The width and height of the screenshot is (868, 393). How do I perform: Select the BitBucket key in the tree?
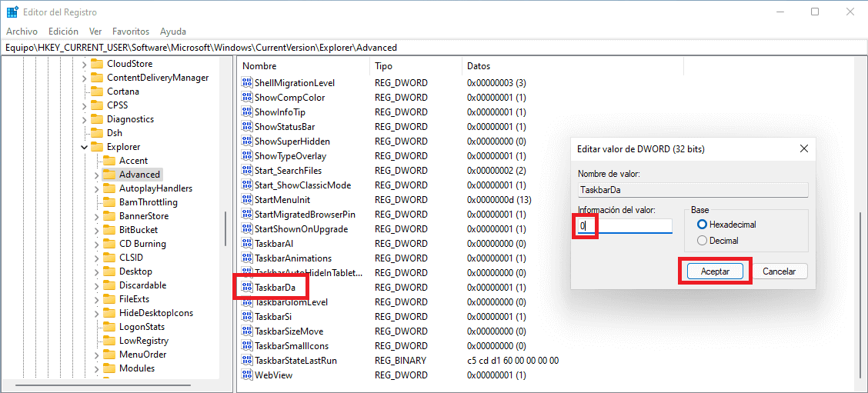[139, 230]
